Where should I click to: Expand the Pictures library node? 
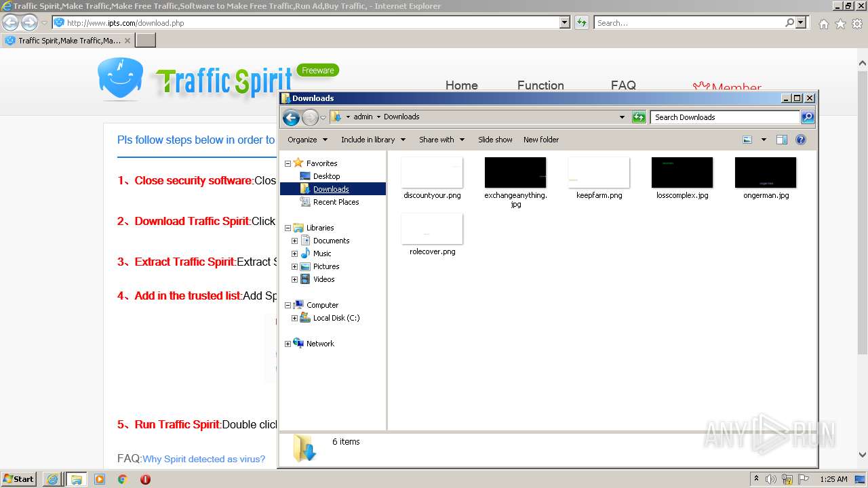pos(294,266)
